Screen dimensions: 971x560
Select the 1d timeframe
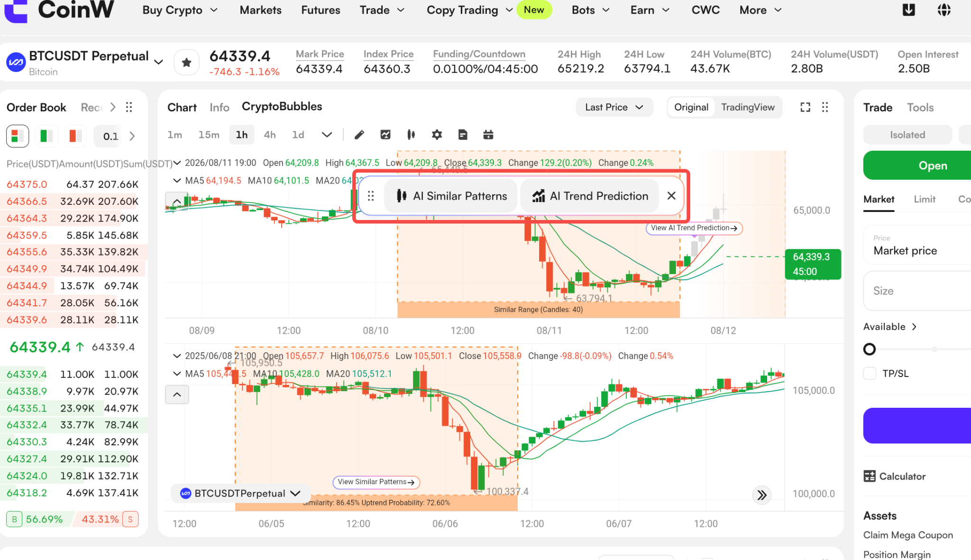click(298, 135)
